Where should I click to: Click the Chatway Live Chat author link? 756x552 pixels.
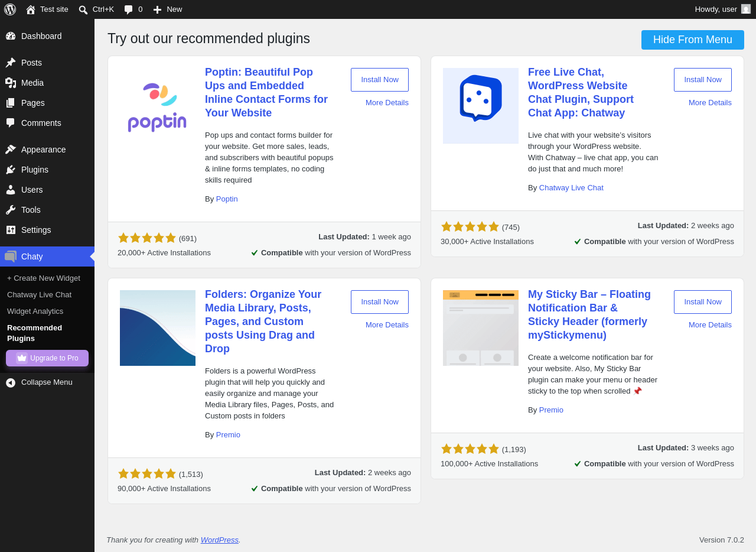(571, 188)
